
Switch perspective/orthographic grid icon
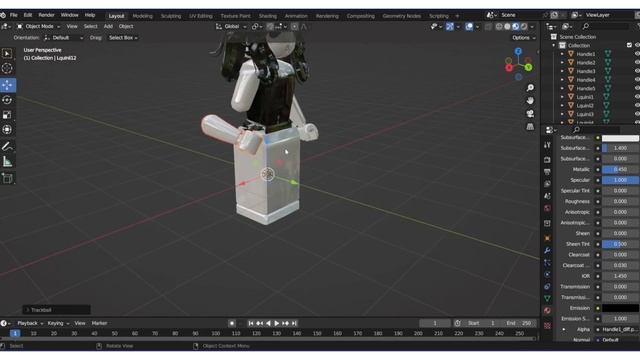pos(530,127)
